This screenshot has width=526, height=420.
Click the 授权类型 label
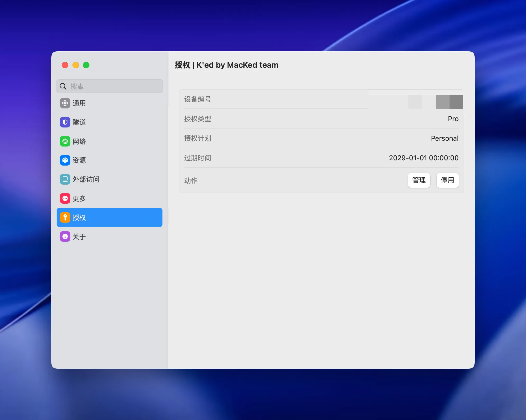point(198,119)
